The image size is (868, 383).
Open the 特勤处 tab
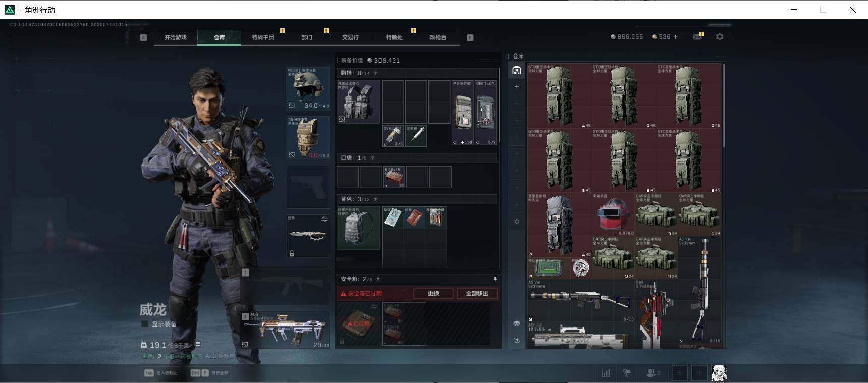[394, 37]
